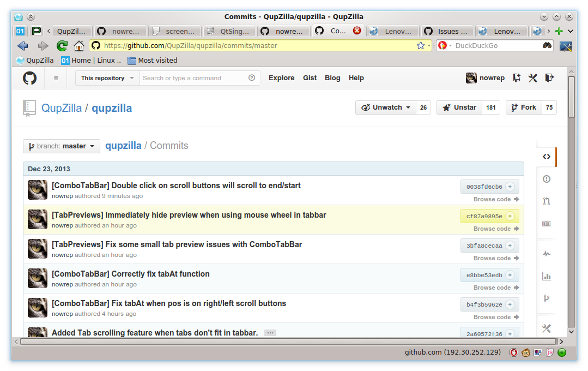
Task: Open new tab with green plus icon
Action: pos(559,31)
